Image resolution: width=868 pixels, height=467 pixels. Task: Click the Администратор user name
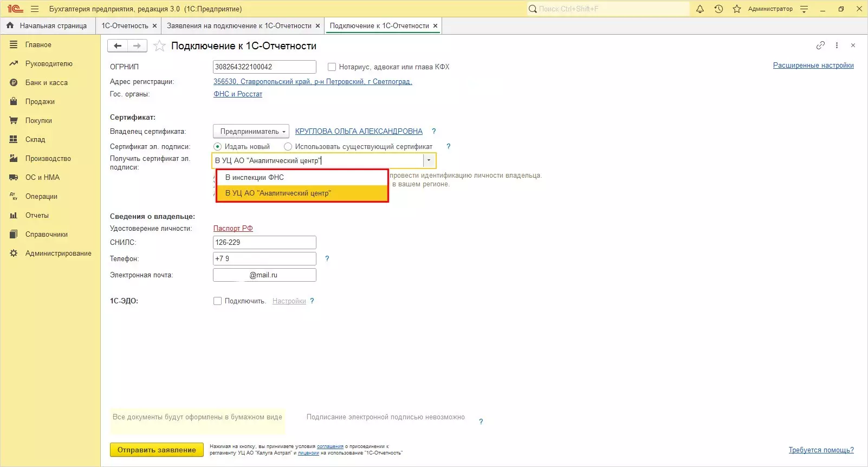(x=770, y=9)
